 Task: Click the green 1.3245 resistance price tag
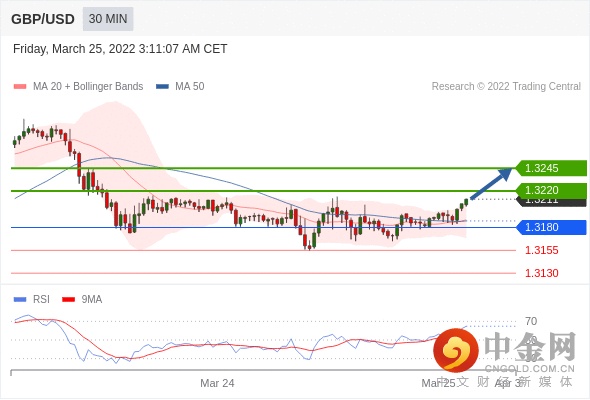551,168
